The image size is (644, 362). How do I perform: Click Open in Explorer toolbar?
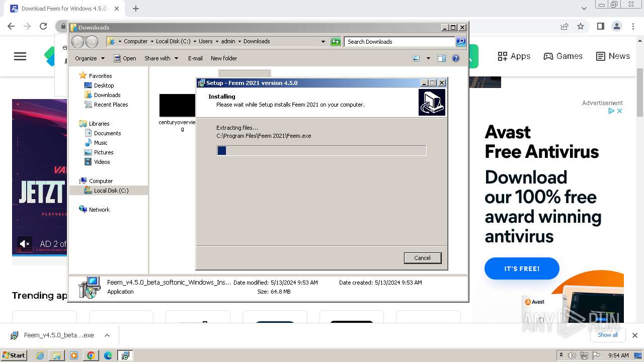tap(125, 58)
